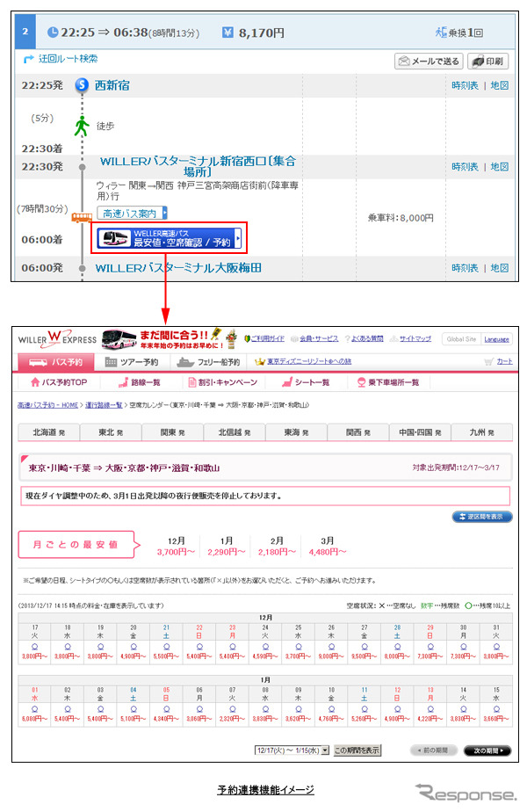
Task: Open the カート cart link
Action: (499, 361)
